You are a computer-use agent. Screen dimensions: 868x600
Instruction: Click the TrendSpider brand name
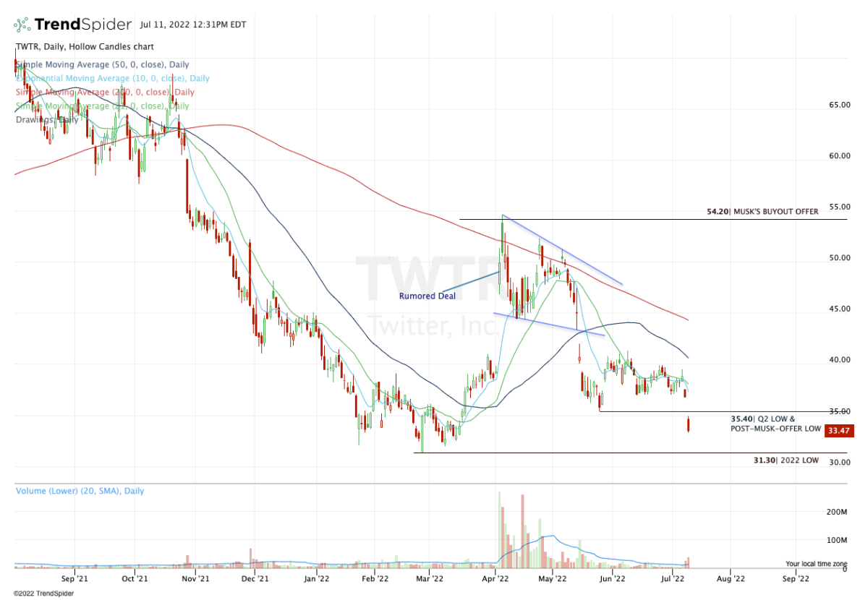coord(84,25)
